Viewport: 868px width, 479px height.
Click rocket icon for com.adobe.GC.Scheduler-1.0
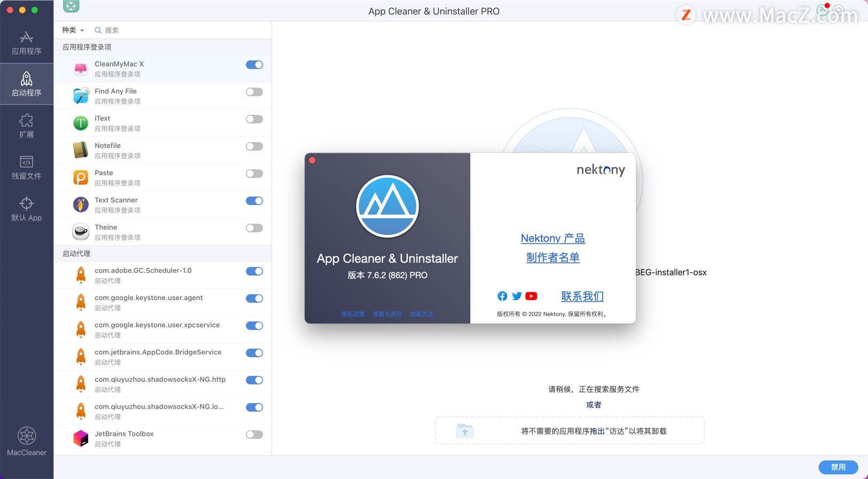point(81,276)
